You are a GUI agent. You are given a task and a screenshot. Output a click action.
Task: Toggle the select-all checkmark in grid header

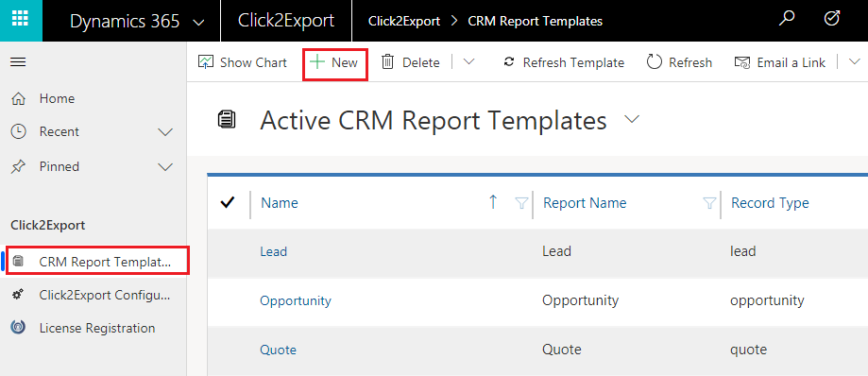pyautogui.click(x=228, y=203)
